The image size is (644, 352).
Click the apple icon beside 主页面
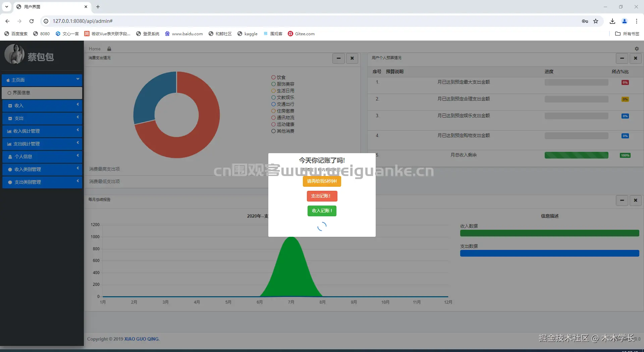pyautogui.click(x=8, y=80)
